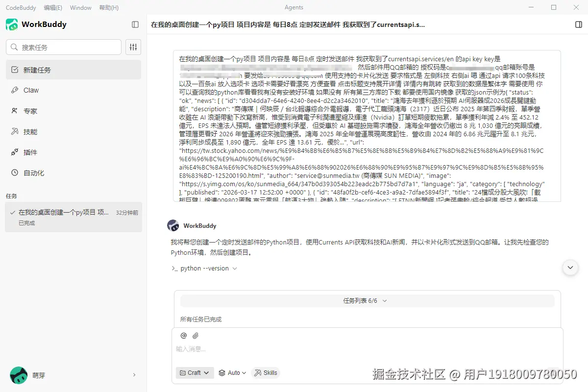Image resolution: width=588 pixels, height=392 pixels.
Task: Open the Claw sidebar item
Action: [73, 90]
